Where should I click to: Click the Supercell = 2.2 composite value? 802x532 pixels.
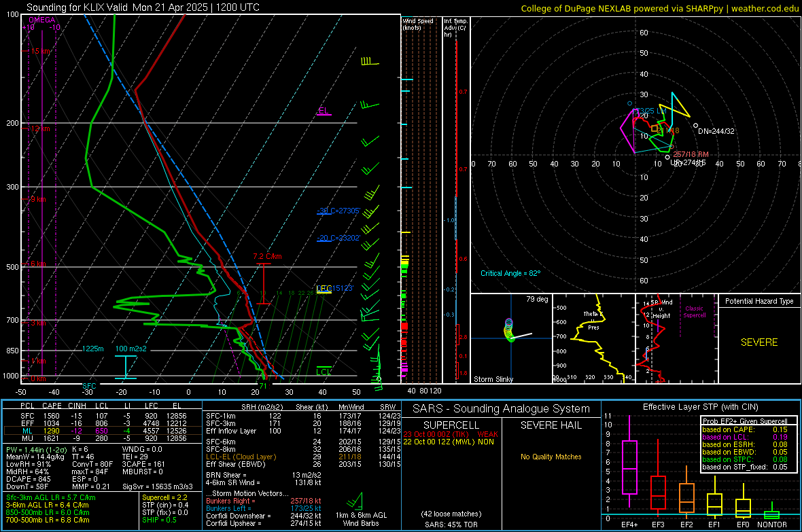click(164, 498)
